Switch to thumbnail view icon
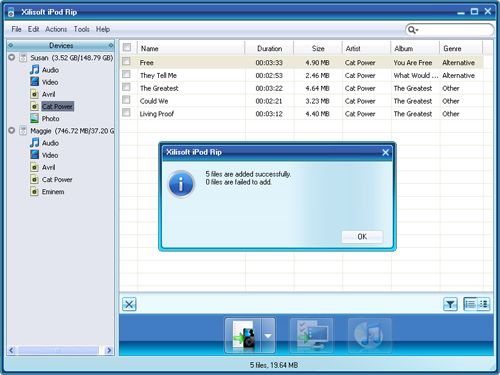The image size is (500, 375). pyautogui.click(x=483, y=304)
